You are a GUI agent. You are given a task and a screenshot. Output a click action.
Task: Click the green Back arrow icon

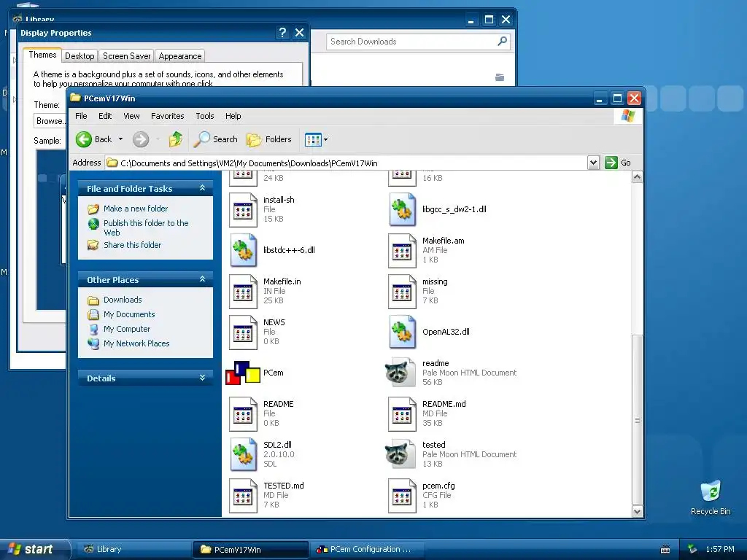coord(84,139)
